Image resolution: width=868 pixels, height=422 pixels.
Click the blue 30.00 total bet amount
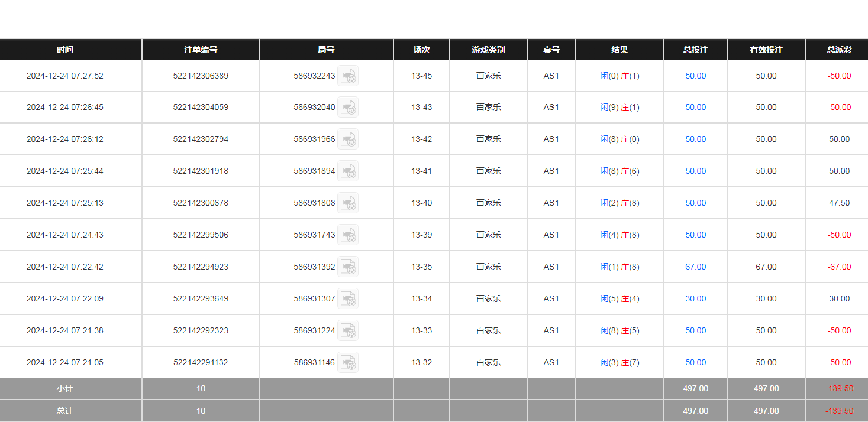695,298
